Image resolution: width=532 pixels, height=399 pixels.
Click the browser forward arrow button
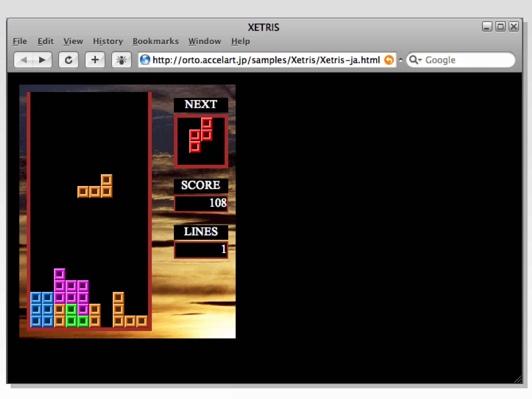[42, 60]
